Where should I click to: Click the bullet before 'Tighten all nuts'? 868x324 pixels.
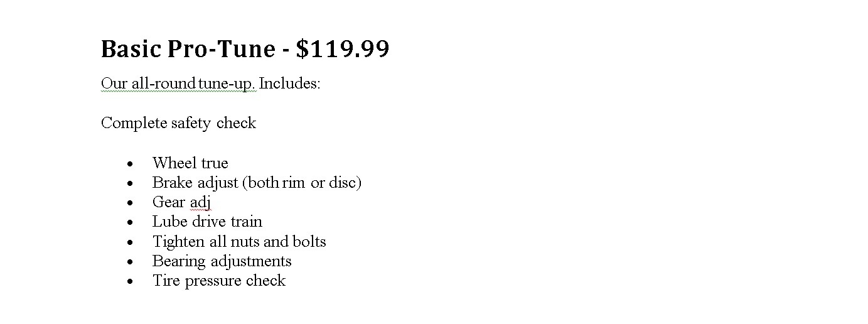click(x=130, y=242)
